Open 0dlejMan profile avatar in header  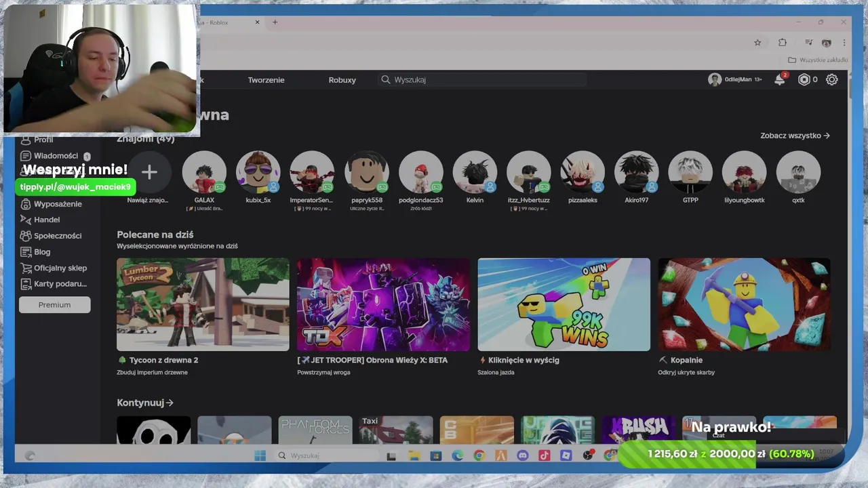714,79
